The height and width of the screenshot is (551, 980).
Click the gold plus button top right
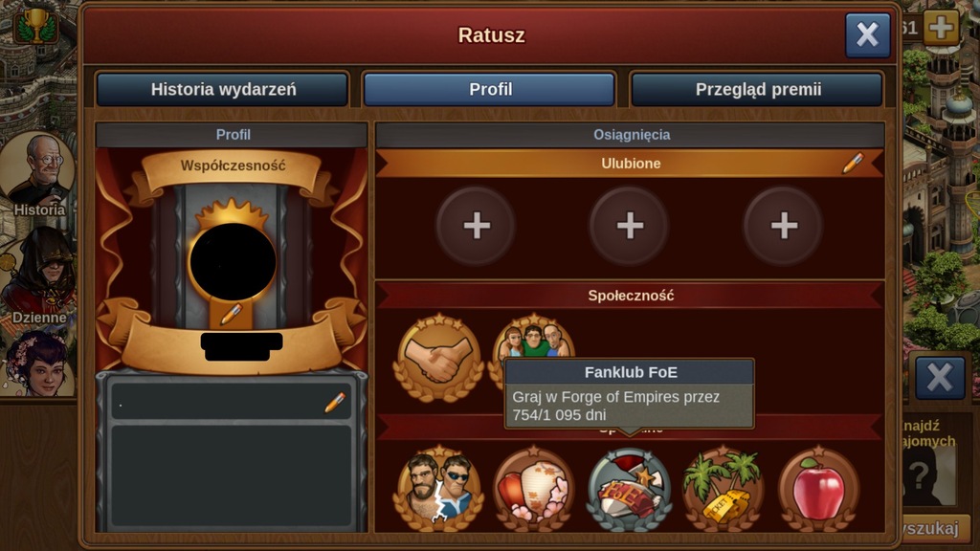[941, 27]
